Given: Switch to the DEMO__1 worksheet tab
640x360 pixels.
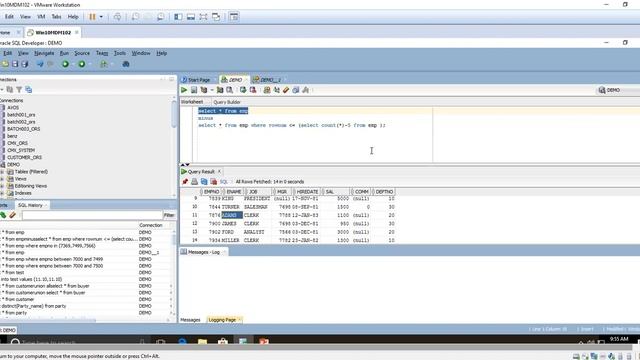Looking at the screenshot, I should 270,80.
